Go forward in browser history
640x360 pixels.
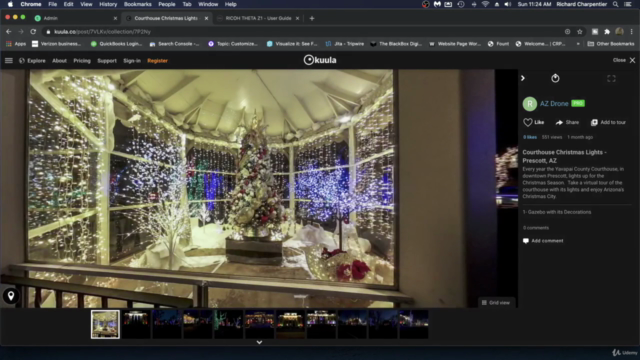coord(21,31)
